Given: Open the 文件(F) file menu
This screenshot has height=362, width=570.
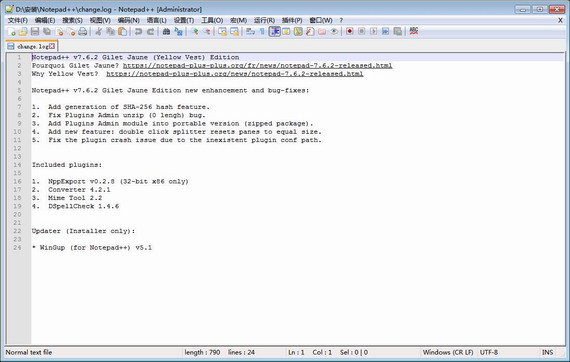Looking at the screenshot, I should click(17, 20).
